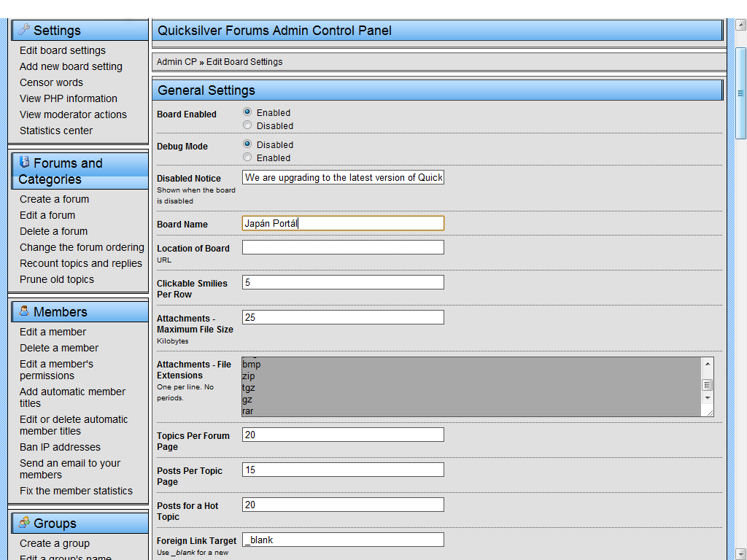Click Admin CP breadcrumb link
Image resolution: width=747 pixels, height=560 pixels.
[x=177, y=62]
